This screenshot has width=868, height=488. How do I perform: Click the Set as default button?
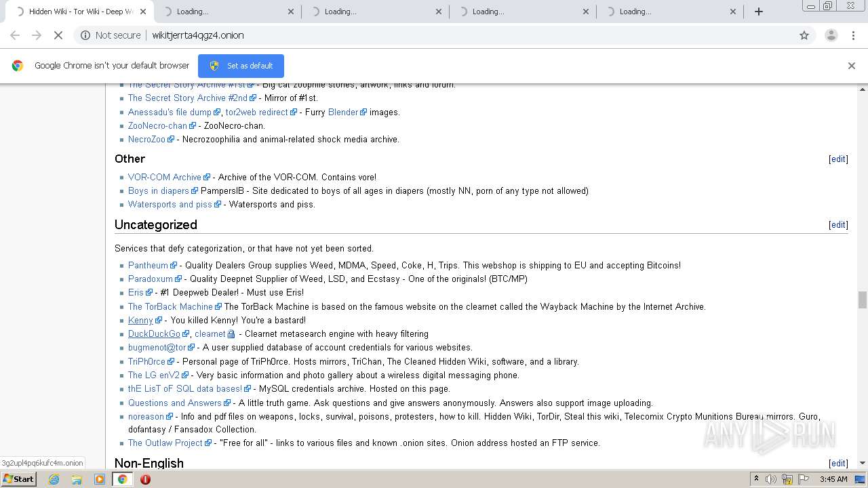[241, 66]
